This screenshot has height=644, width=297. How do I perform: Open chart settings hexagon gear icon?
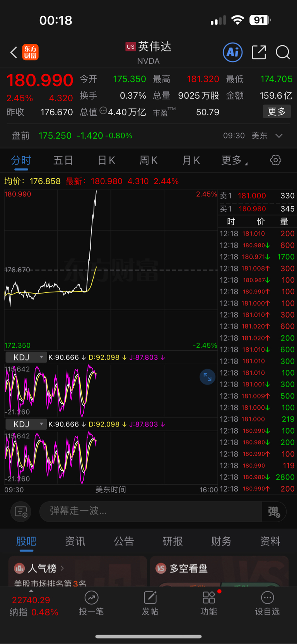[x=275, y=160]
